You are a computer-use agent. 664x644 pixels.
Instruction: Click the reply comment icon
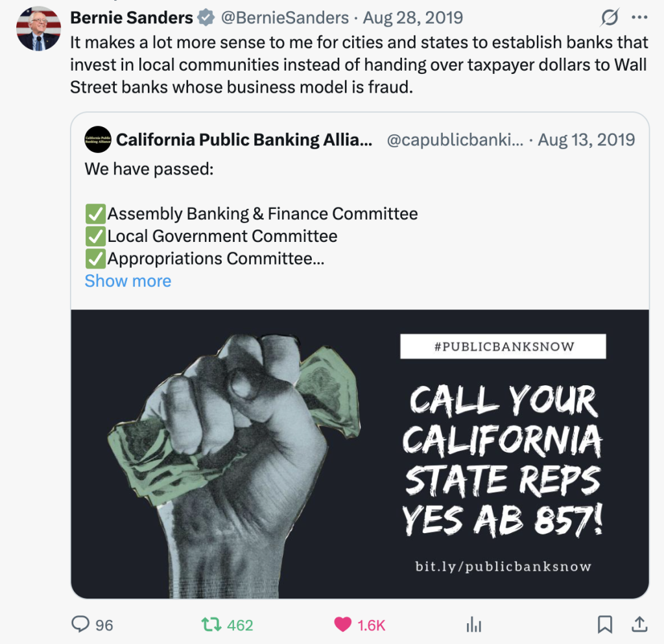tap(80, 625)
